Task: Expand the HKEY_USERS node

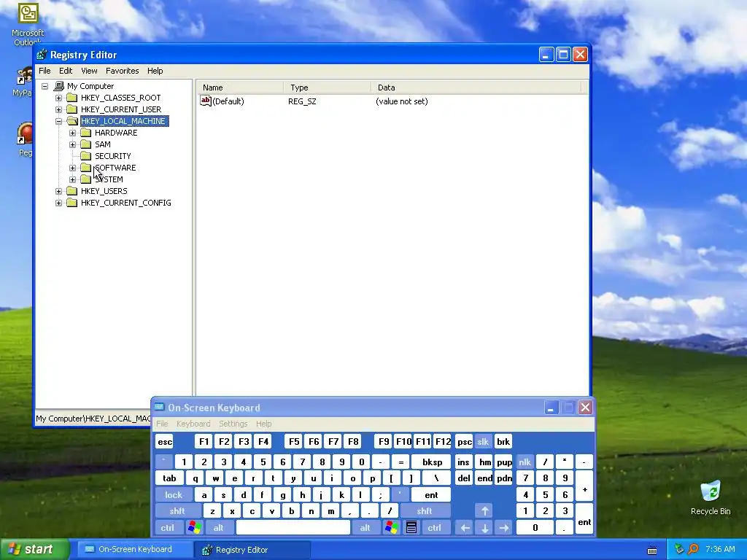Action: (x=58, y=191)
